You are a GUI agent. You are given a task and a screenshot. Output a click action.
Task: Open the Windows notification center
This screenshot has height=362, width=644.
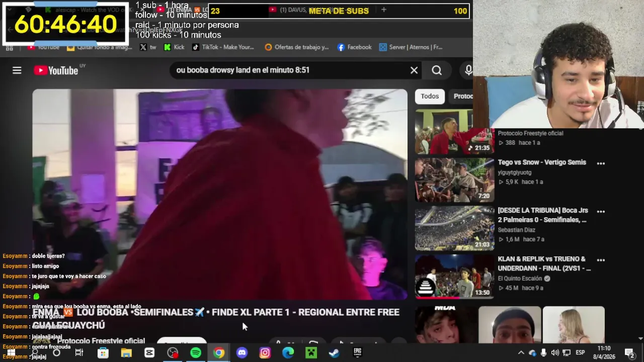coord(629,353)
